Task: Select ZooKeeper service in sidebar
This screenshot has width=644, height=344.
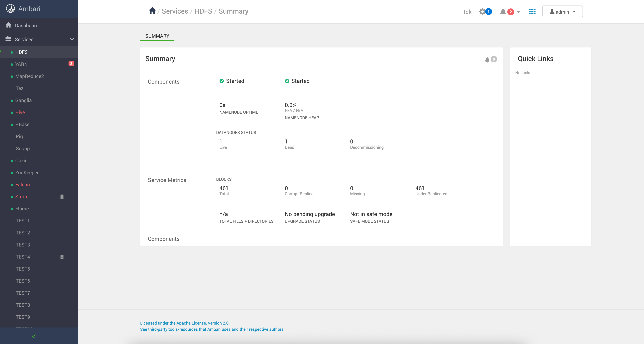Action: [x=27, y=173]
